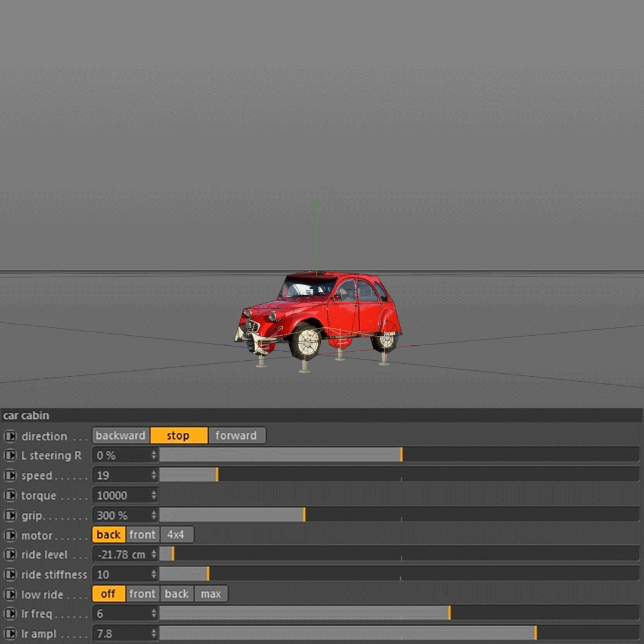Click the green Y-axis handle above car

tap(316, 203)
